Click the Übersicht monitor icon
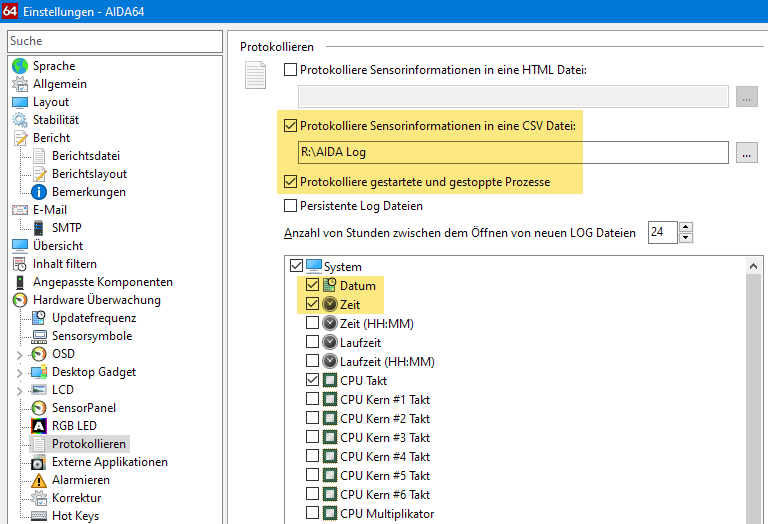The height and width of the screenshot is (524, 768). point(20,246)
